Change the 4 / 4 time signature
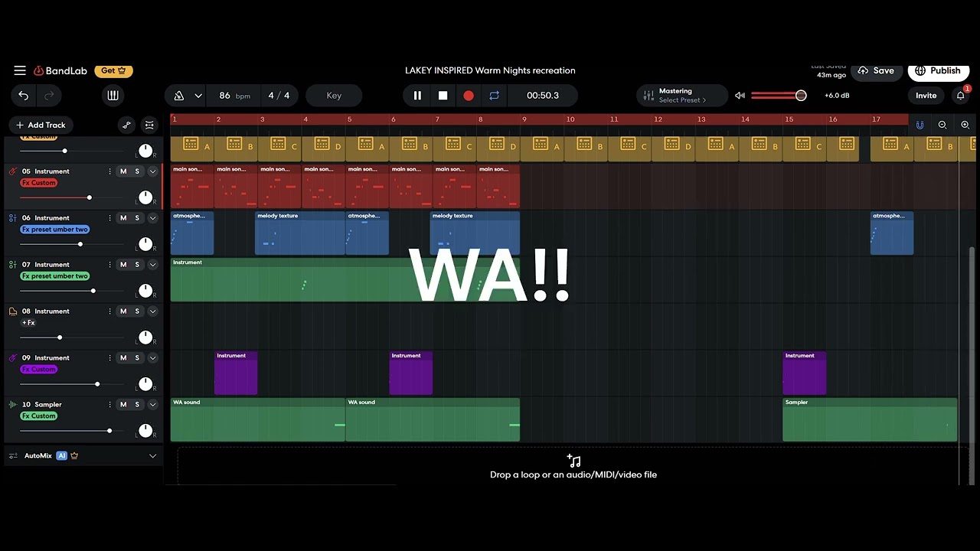Image resolution: width=980 pixels, height=551 pixels. pos(279,96)
